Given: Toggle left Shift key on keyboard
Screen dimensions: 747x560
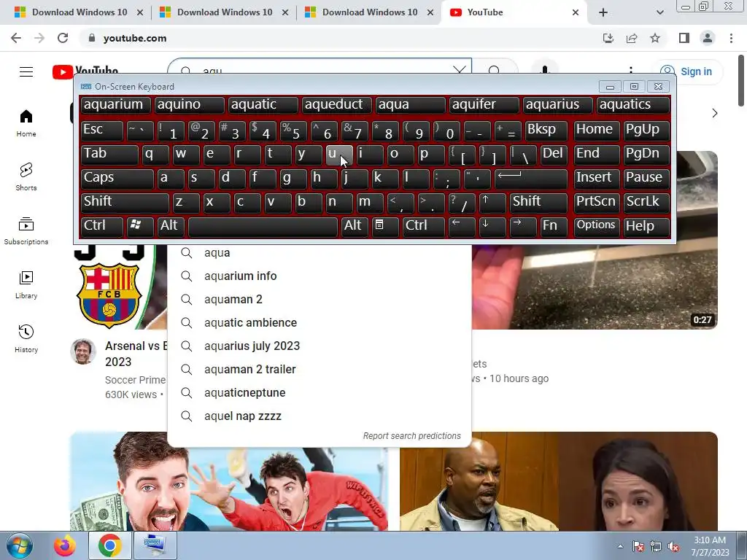Looking at the screenshot, I should 125,203.
